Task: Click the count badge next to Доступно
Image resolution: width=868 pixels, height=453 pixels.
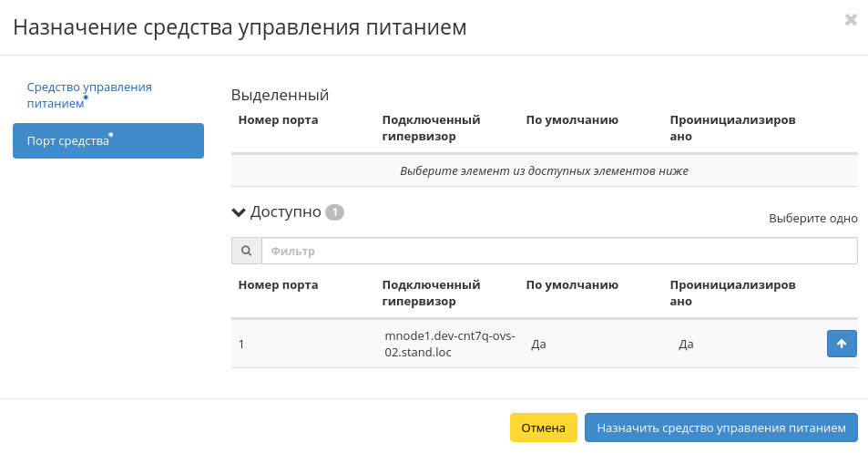Action: (x=334, y=212)
